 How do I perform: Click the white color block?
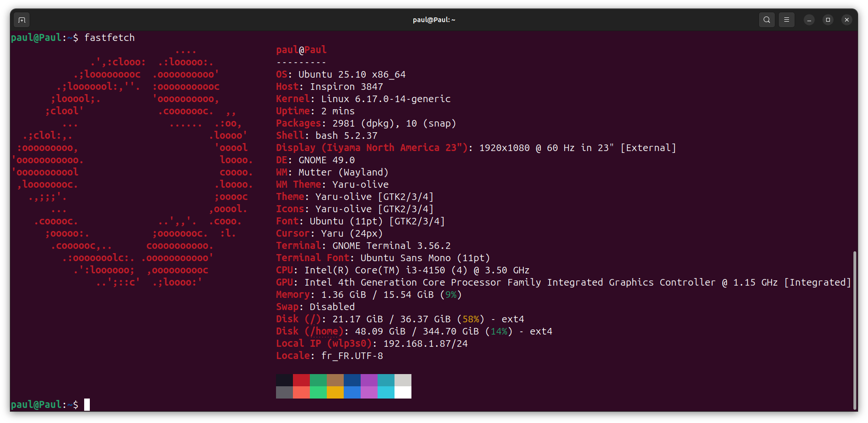point(402,392)
